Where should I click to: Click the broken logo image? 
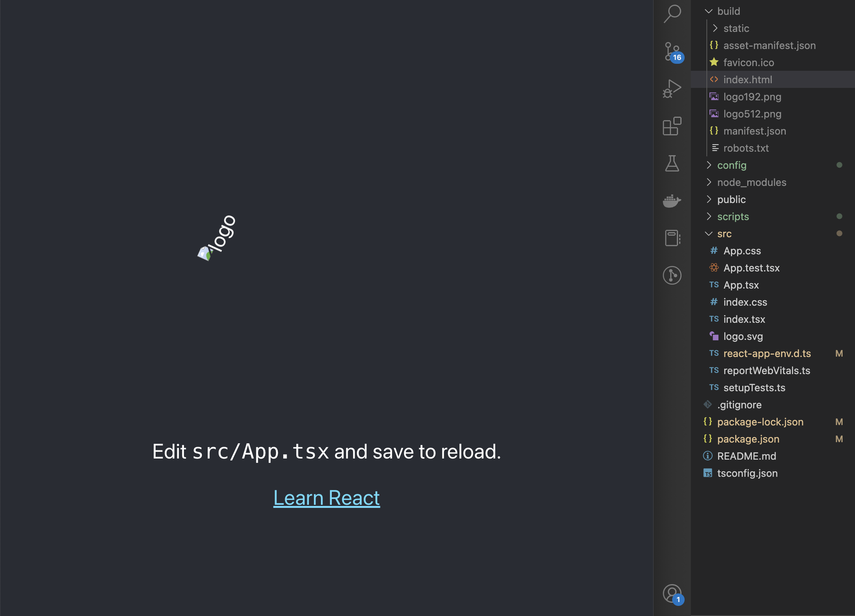[217, 238]
